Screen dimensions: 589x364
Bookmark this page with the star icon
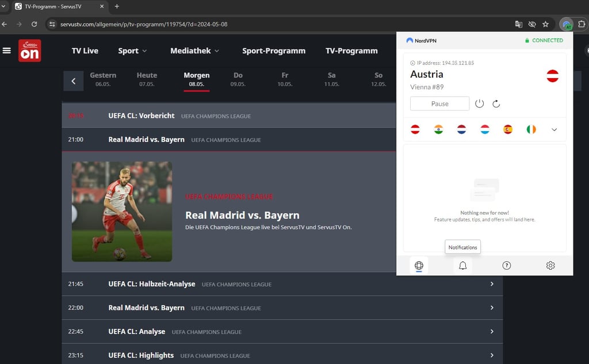pyautogui.click(x=545, y=24)
